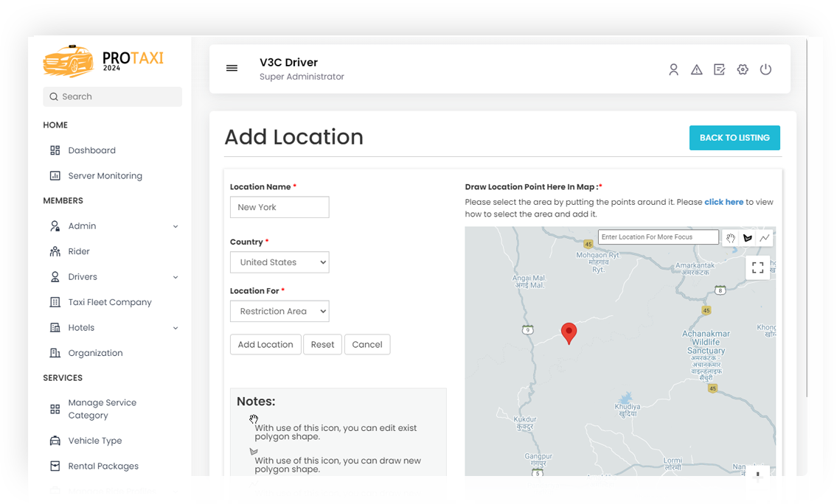The height and width of the screenshot is (504, 837).
Task: Open the Location For dropdown
Action: 279,312
